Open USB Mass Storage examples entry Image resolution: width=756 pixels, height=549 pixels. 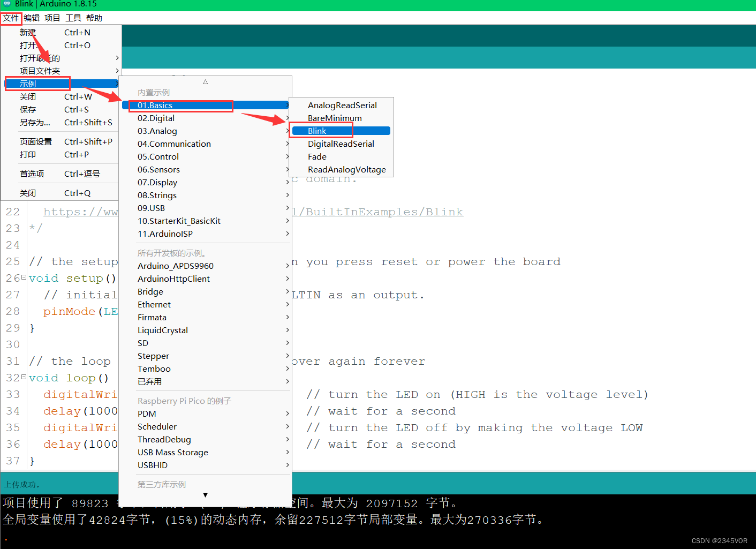coord(206,452)
